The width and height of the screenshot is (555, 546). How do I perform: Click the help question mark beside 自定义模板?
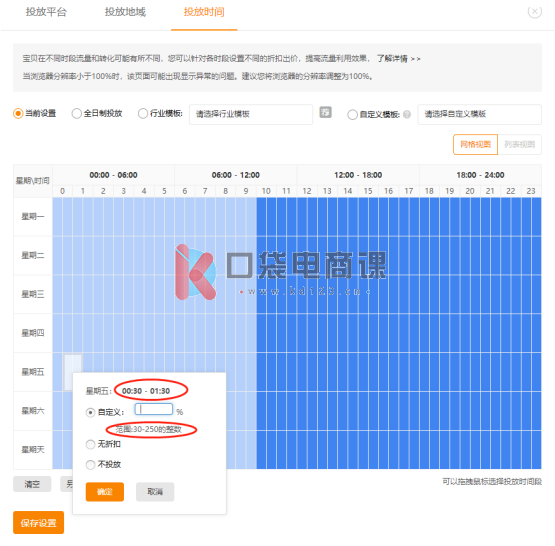click(407, 114)
